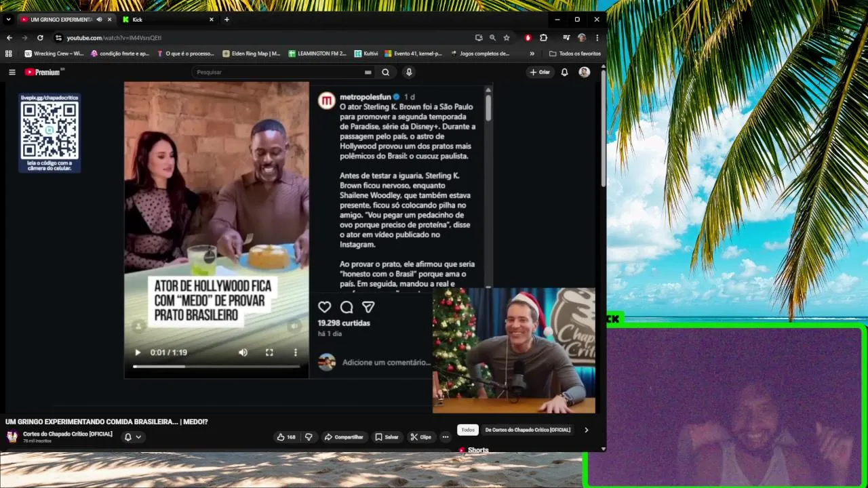Open the Evento 41, kernel-p bookmark
Screen dimensions: 868x488
[413, 54]
